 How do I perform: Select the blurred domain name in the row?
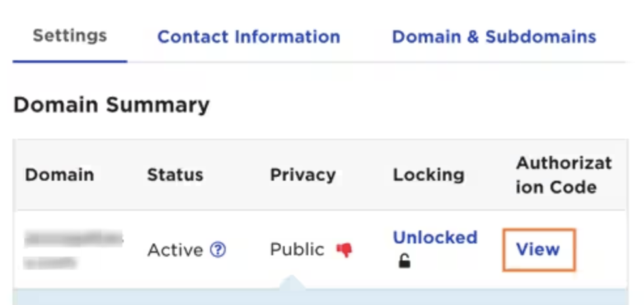click(73, 249)
